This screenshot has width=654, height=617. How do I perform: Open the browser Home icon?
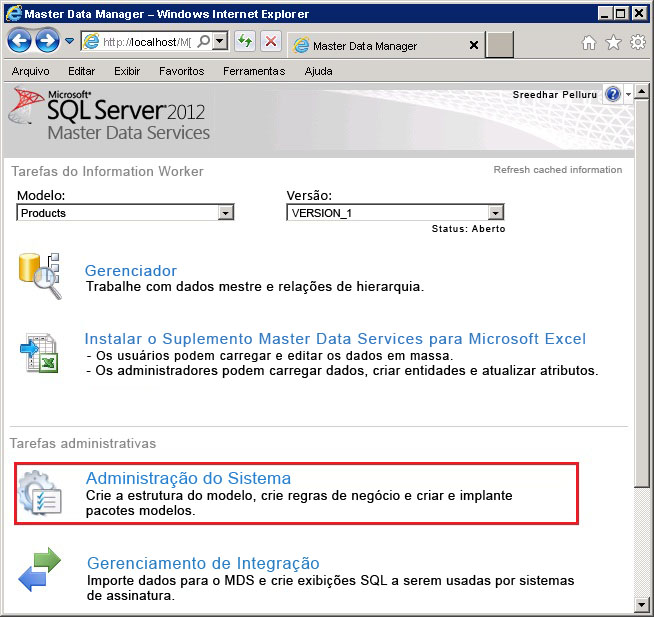click(590, 43)
